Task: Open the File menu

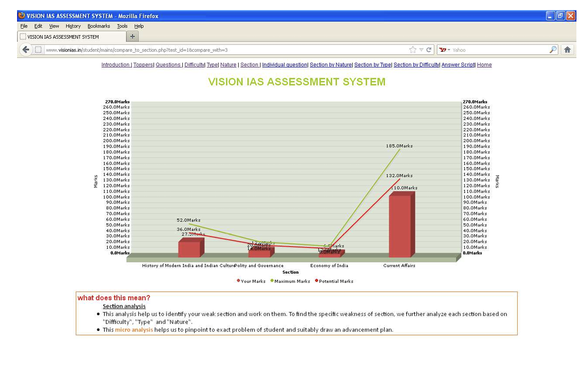Action: pos(24,26)
